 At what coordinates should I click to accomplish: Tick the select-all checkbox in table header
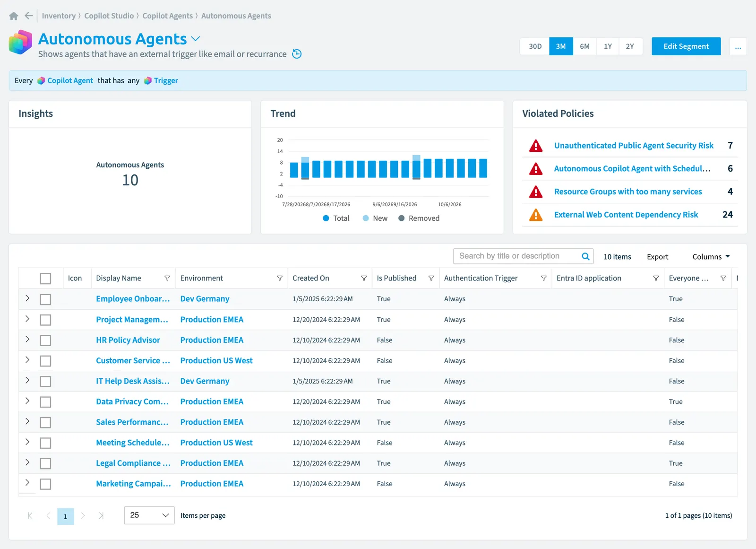pos(45,279)
